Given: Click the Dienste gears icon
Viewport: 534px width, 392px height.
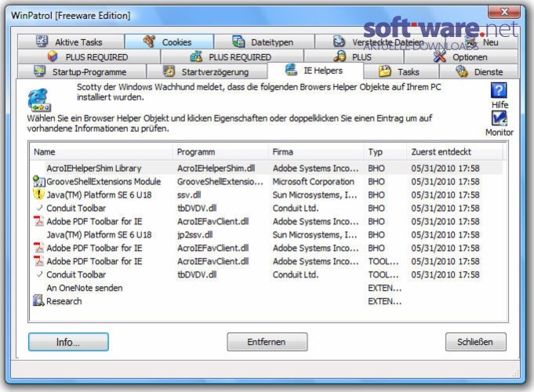Looking at the screenshot, I should tap(462, 71).
